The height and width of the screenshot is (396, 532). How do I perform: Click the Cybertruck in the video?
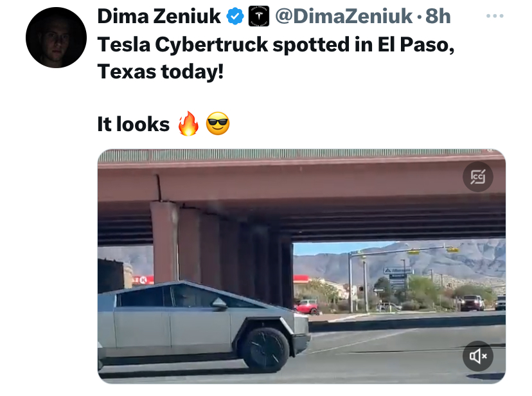coord(204,327)
